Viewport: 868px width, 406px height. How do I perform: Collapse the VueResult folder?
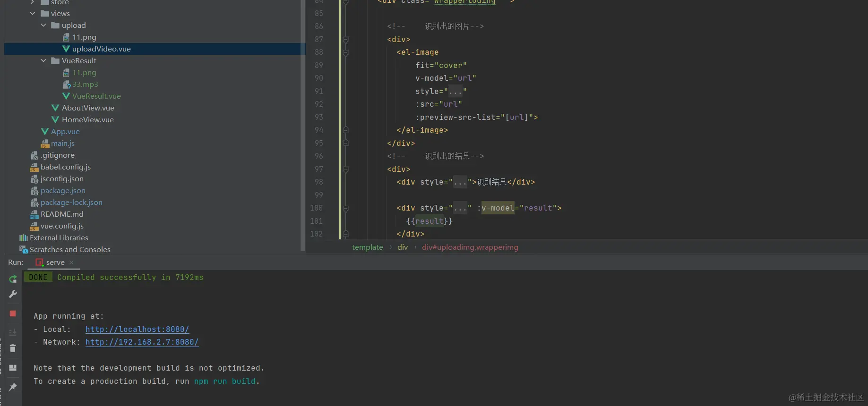click(x=43, y=60)
